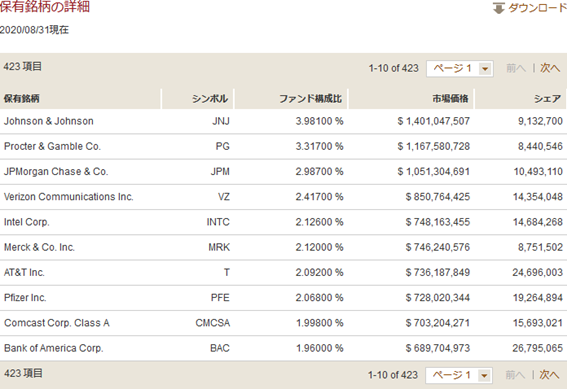567x389 pixels.
Task: Click the PG symbol cell
Action: [x=222, y=146]
